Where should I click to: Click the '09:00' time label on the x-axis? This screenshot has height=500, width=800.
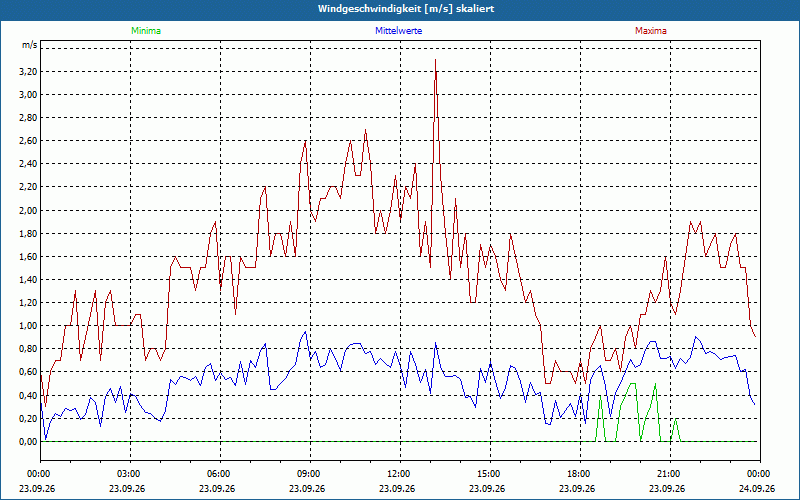pos(310,474)
